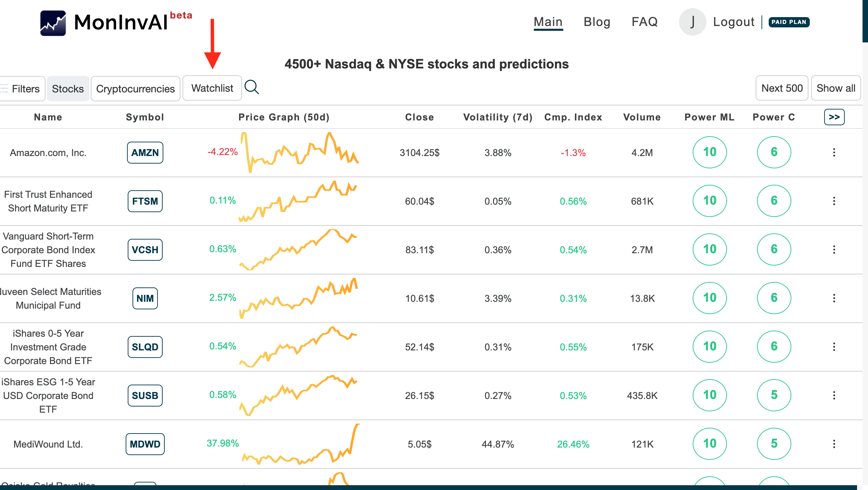
Task: Open the Filters panel
Action: 22,89
